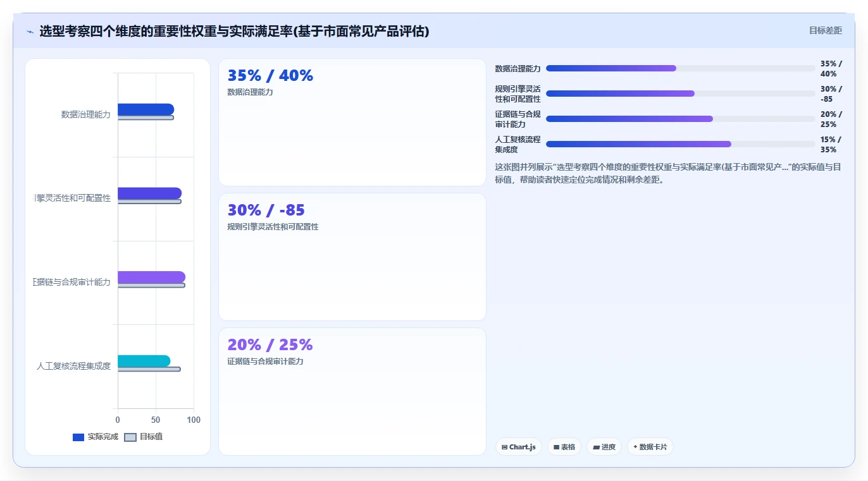Click the x-axis tick label 100

click(194, 420)
